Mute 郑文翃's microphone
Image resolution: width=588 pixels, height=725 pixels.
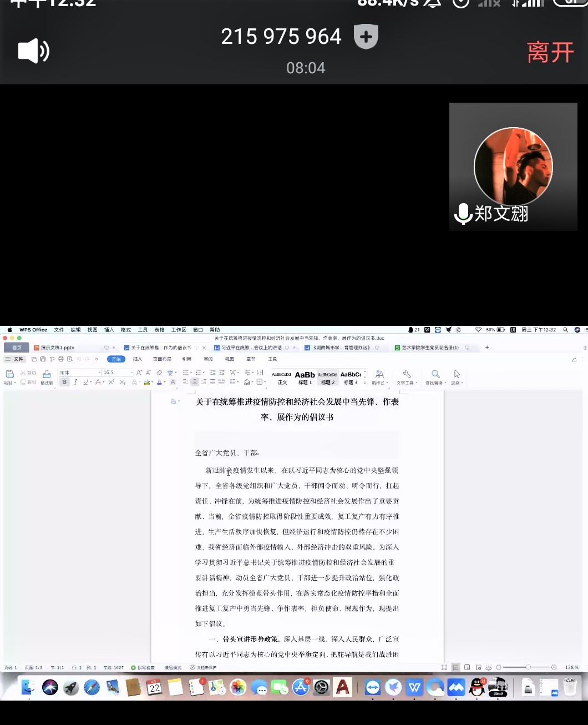462,213
